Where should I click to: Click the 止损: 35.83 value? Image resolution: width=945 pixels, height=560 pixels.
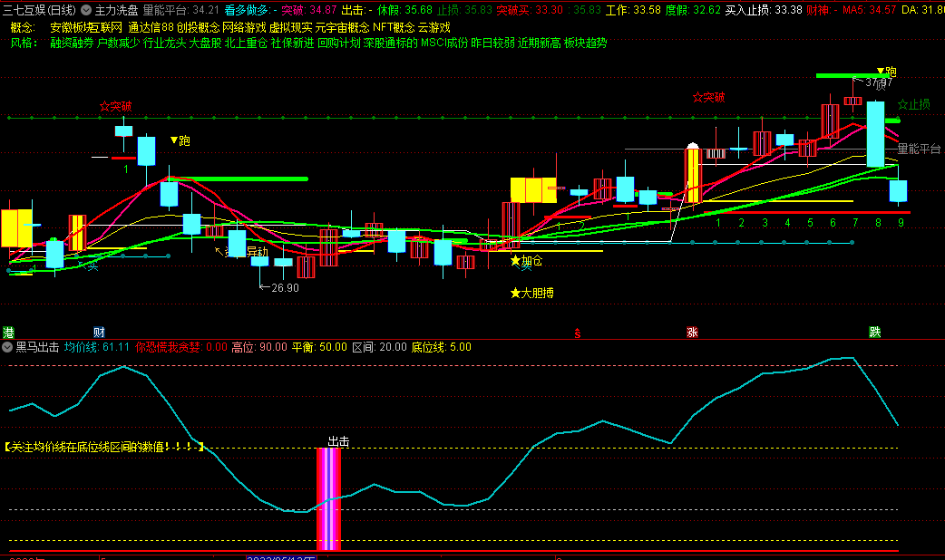point(464,10)
